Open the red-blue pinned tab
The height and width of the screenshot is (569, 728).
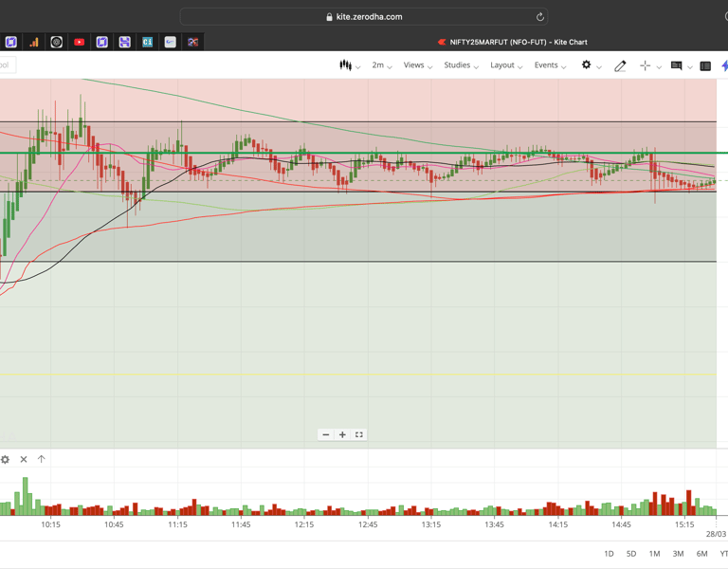click(193, 43)
